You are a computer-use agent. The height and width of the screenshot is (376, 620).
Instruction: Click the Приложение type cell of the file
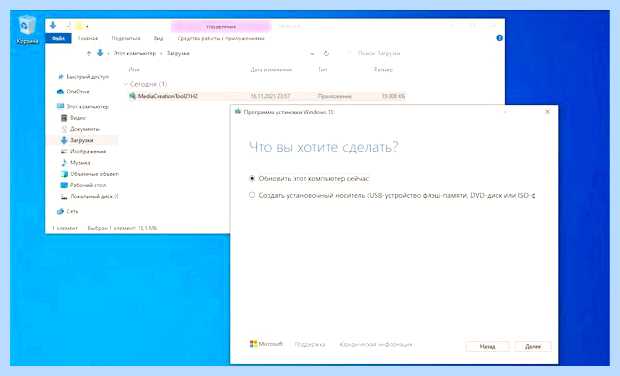tap(335, 96)
